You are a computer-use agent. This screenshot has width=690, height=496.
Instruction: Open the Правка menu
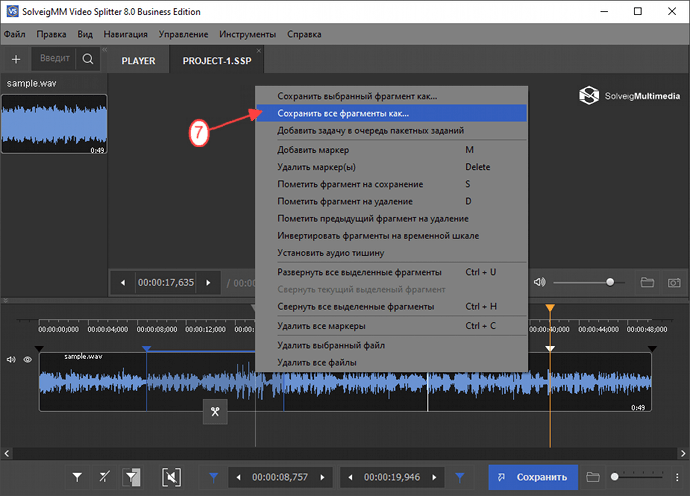pyautogui.click(x=51, y=34)
